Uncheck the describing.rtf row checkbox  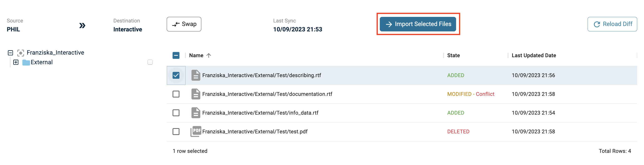176,75
